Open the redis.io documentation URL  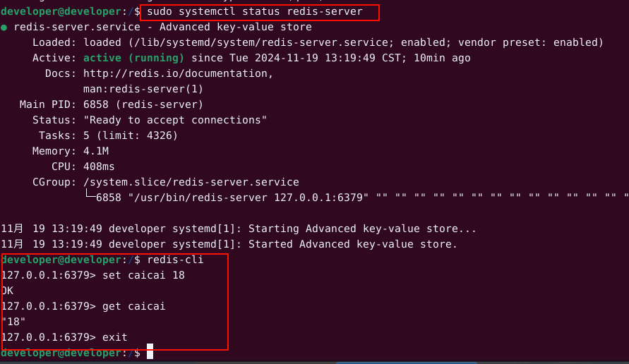click(178, 73)
